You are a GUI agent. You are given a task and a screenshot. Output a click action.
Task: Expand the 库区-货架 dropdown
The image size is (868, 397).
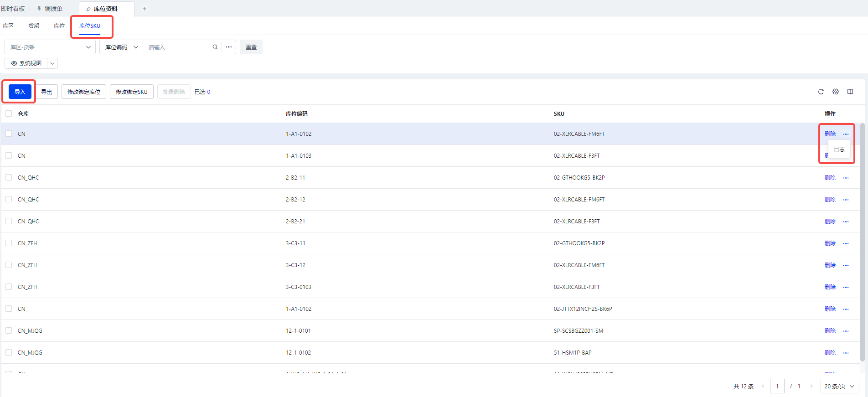point(50,47)
